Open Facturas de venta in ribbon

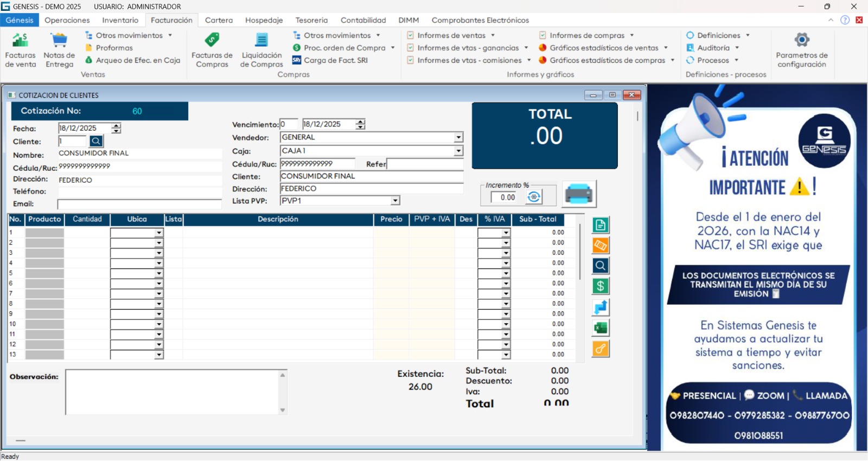pyautogui.click(x=21, y=49)
